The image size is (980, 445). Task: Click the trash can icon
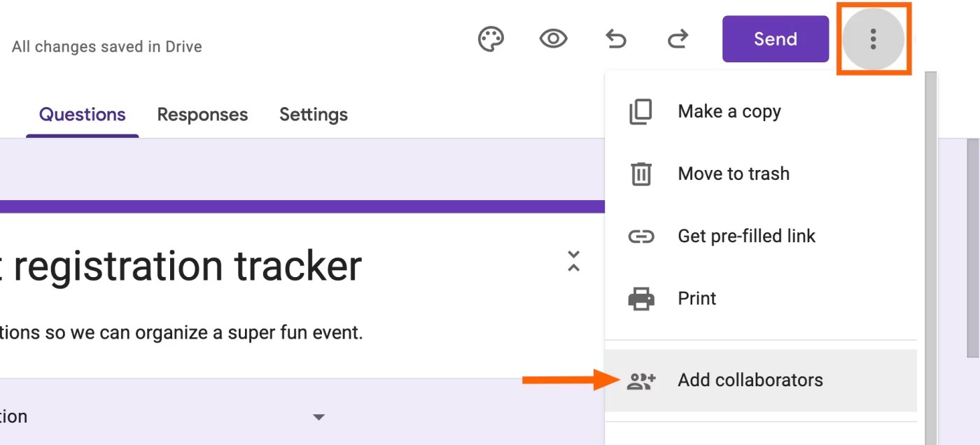(x=641, y=174)
